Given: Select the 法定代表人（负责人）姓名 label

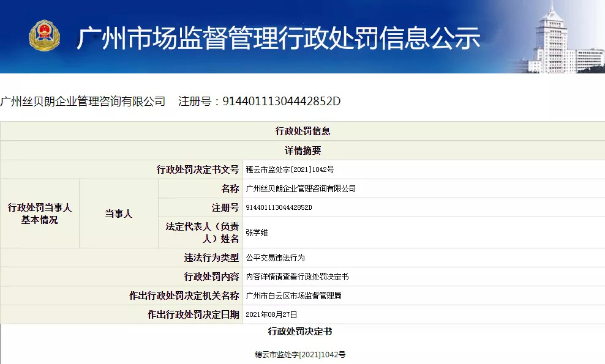Looking at the screenshot, I should coord(201,232).
